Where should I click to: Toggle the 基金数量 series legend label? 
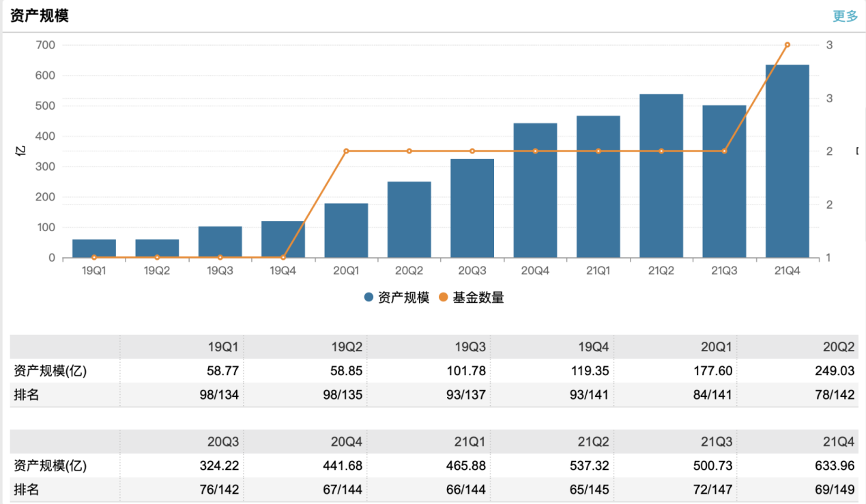click(478, 297)
